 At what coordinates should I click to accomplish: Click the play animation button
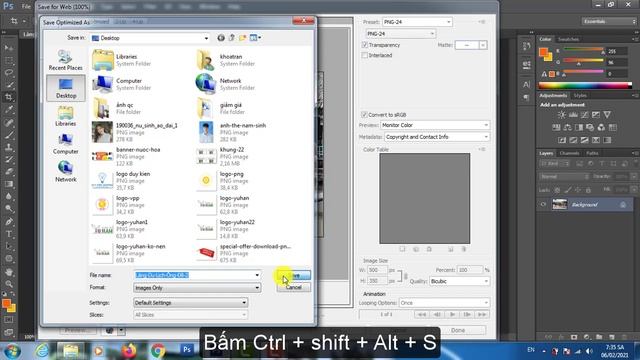coord(452,314)
